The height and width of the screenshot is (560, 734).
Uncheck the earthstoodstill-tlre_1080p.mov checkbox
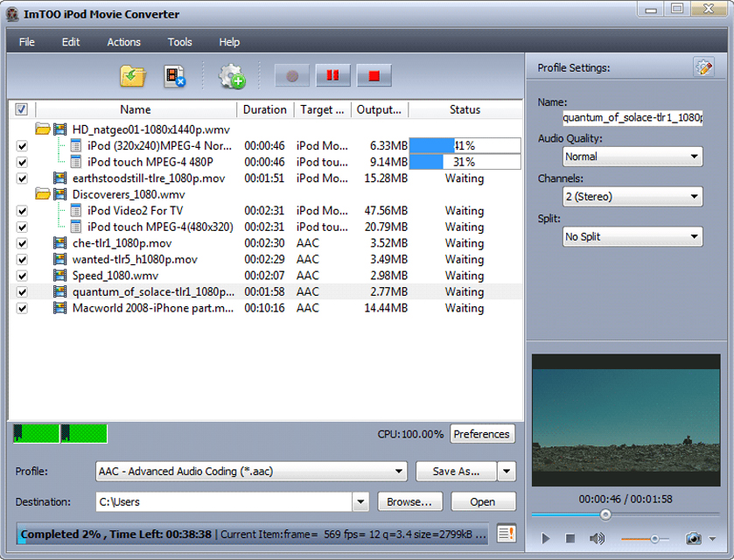[22, 178]
